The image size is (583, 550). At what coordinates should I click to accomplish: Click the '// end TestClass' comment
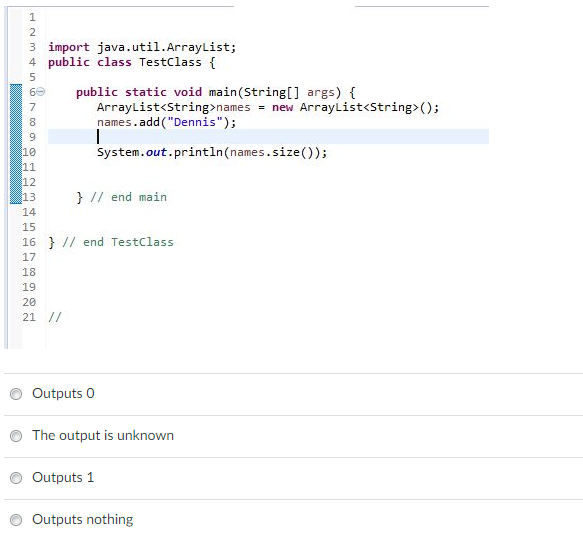point(118,242)
